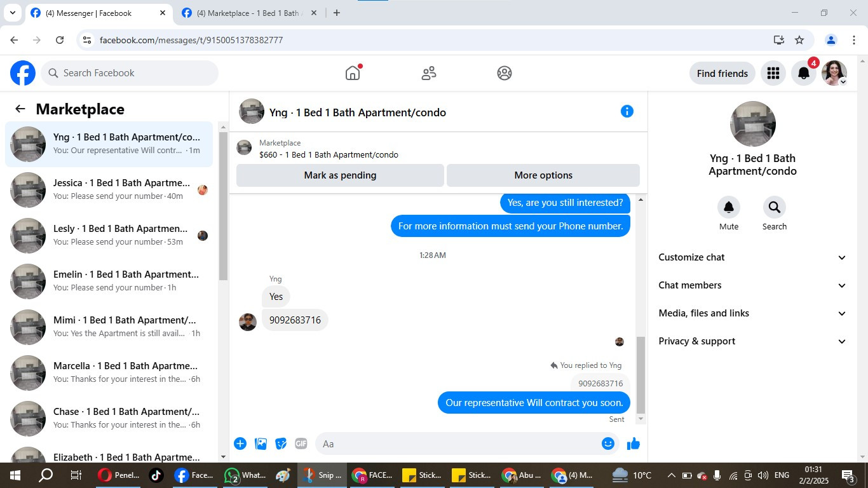The height and width of the screenshot is (488, 868).
Task: Open Marcella conversation in list
Action: tap(109, 373)
